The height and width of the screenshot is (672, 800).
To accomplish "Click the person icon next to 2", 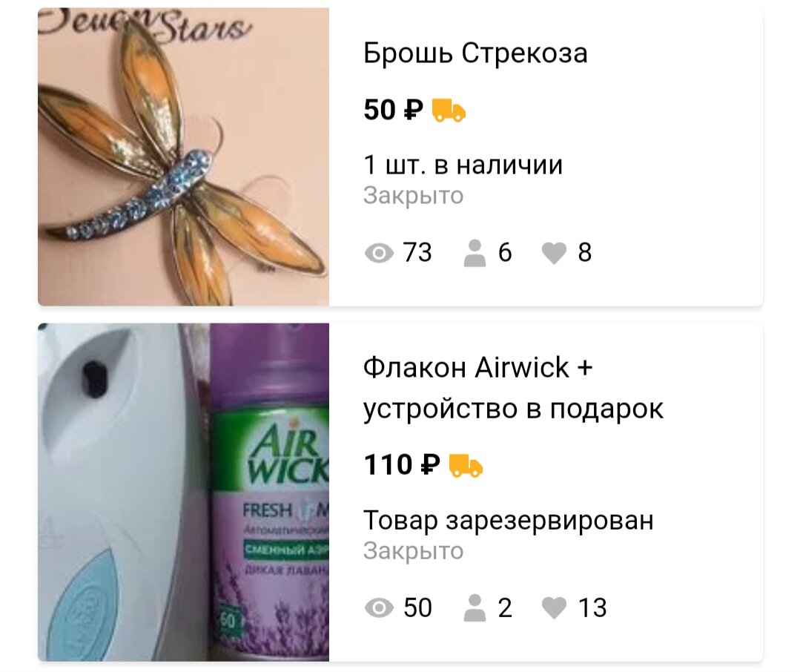I will [x=475, y=607].
